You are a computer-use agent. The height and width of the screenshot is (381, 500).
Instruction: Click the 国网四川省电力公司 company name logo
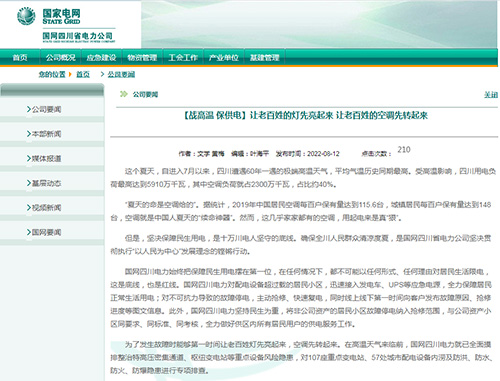[x=79, y=37]
